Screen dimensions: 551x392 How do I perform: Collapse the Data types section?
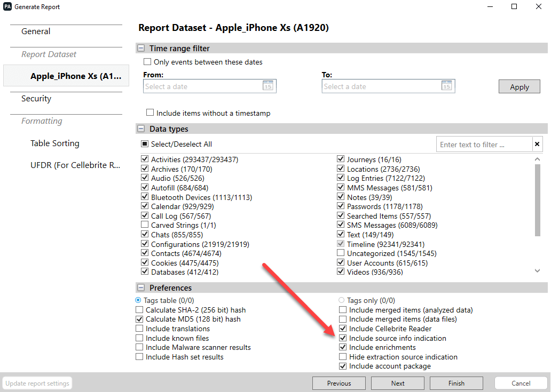(x=140, y=128)
